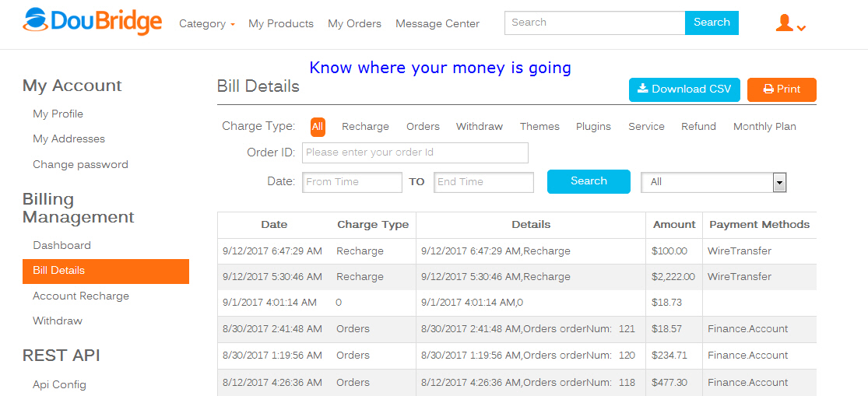The height and width of the screenshot is (396, 868).
Task: Click the Date column header
Action: (x=274, y=225)
